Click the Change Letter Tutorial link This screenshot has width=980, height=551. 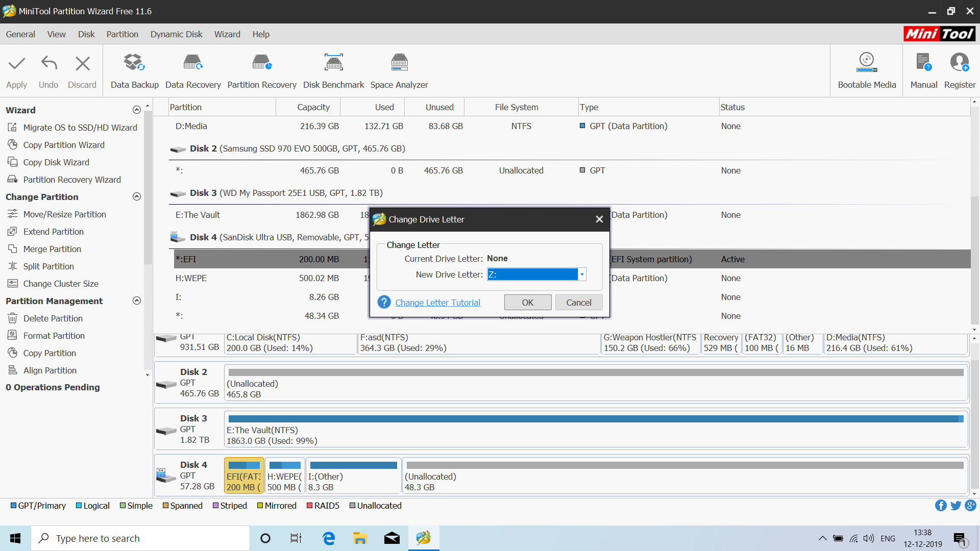coord(438,302)
